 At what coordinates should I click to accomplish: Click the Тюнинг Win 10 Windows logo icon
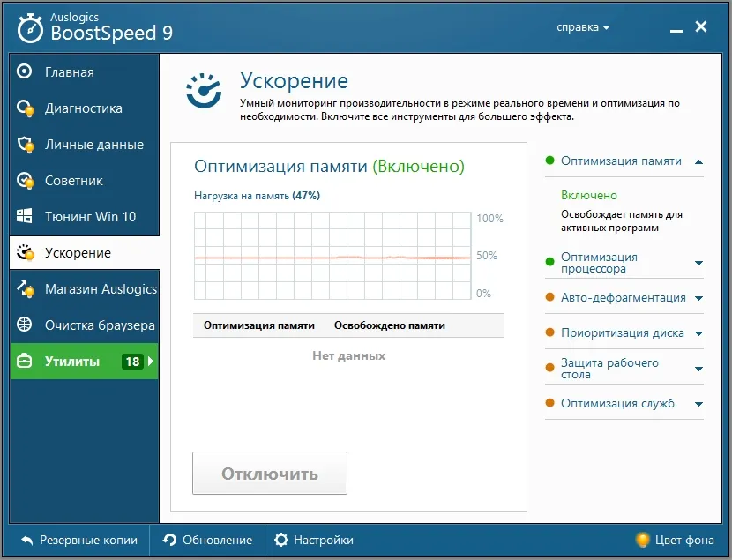[25, 216]
